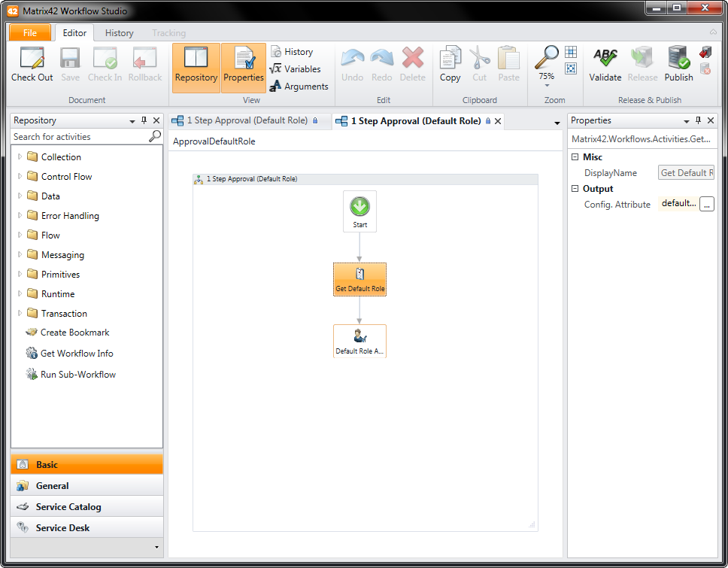Toggle the Properties panel button
728x568 pixels.
[x=243, y=68]
